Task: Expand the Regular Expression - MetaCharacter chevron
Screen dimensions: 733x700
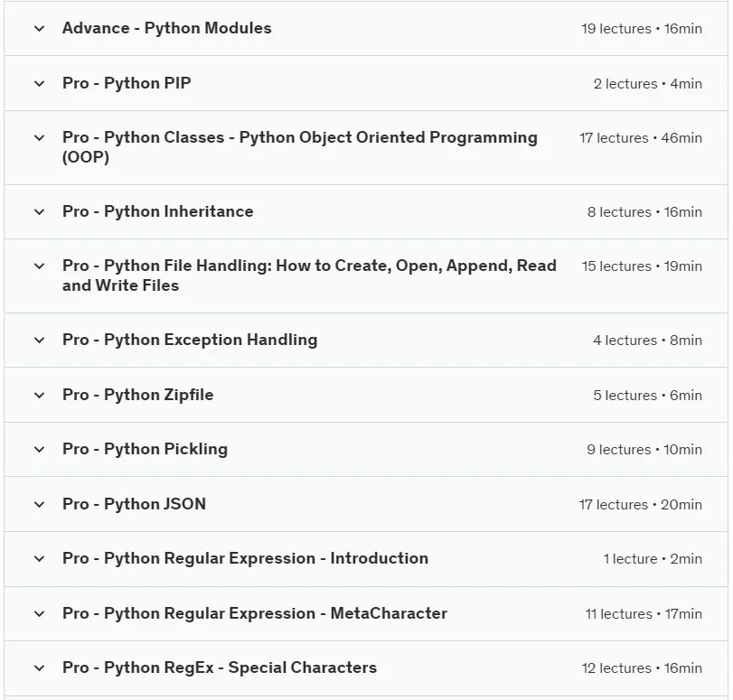Action: pyautogui.click(x=39, y=613)
